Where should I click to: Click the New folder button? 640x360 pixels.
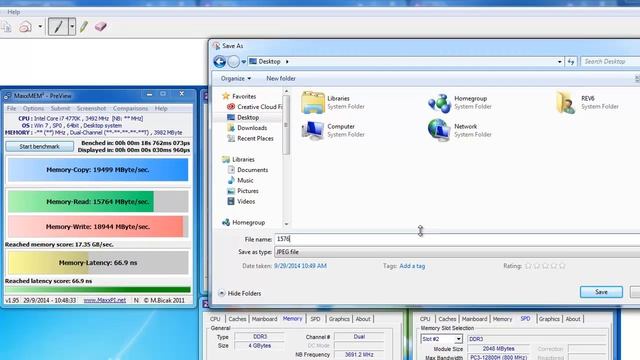[281, 78]
